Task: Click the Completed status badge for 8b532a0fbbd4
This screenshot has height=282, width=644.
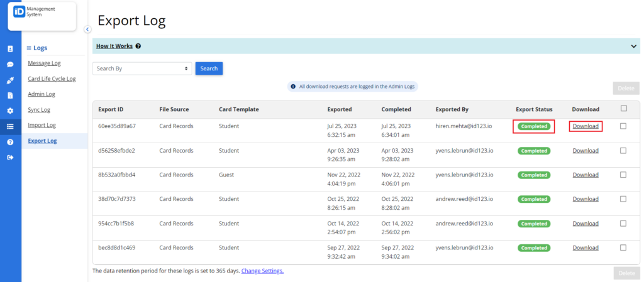Action: [x=534, y=175]
